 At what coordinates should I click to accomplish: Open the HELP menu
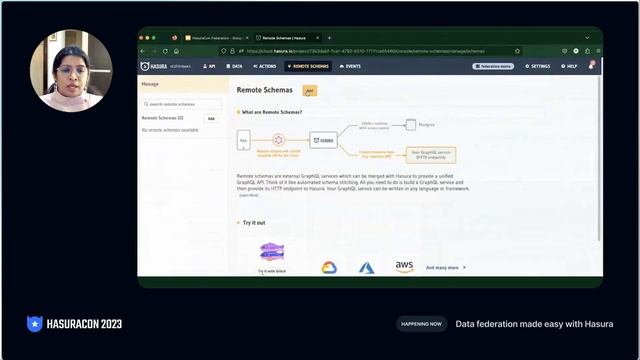pos(569,66)
